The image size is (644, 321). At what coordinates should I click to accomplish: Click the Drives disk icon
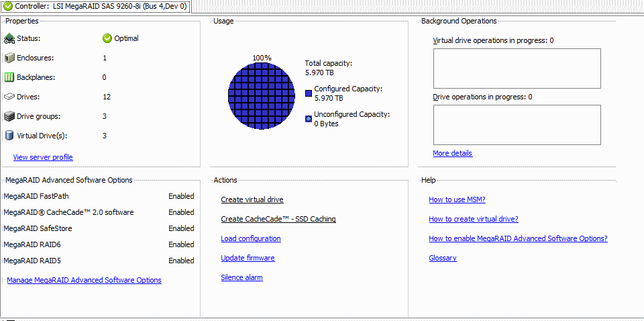click(x=9, y=97)
